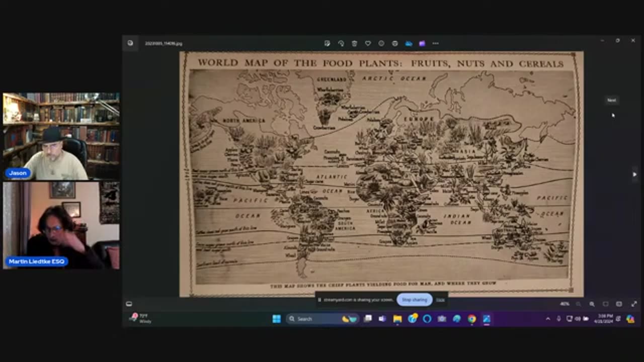The height and width of the screenshot is (362, 644).
Task: Mark photo as favorite with heart icon
Action: pos(368,43)
